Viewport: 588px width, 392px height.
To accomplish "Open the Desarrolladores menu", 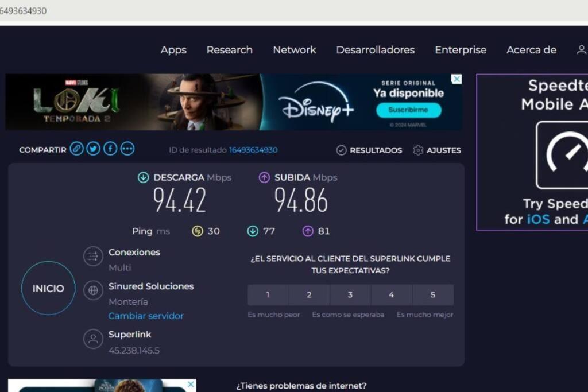I will tap(376, 50).
